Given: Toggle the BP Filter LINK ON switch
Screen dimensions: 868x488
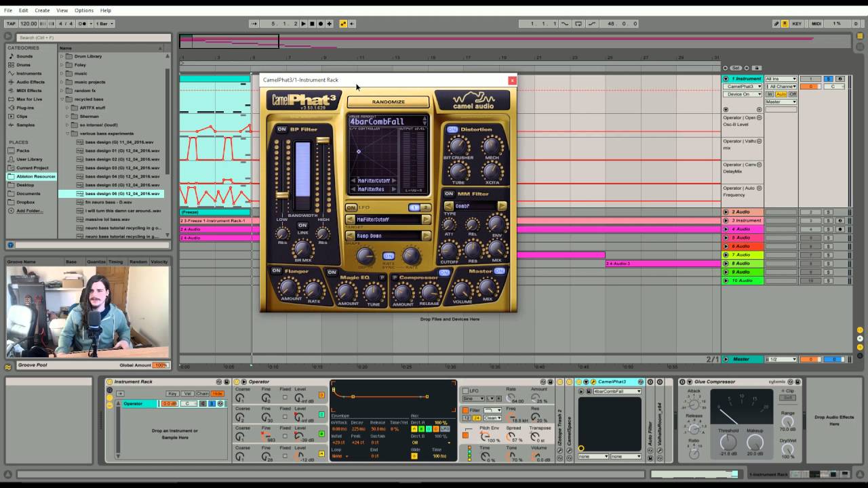Looking at the screenshot, I should 302,225.
